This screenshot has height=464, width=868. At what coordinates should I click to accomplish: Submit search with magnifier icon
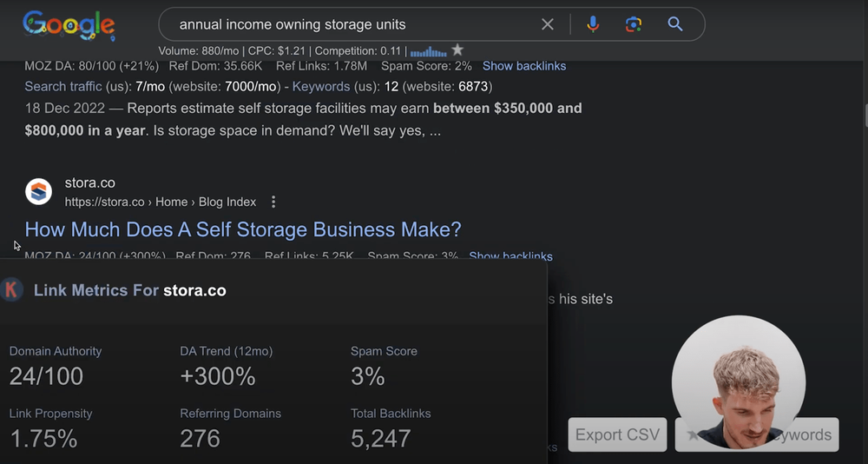pyautogui.click(x=674, y=24)
